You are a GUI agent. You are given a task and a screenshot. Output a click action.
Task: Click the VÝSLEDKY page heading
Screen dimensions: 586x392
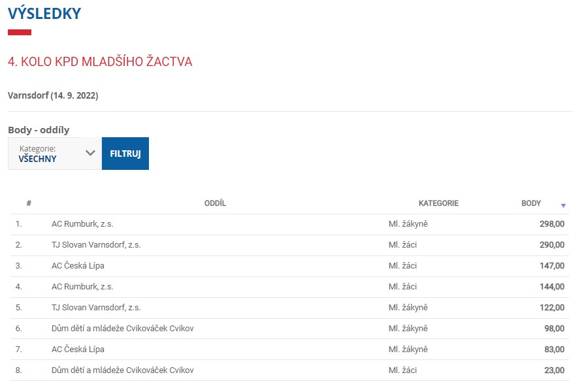click(44, 14)
